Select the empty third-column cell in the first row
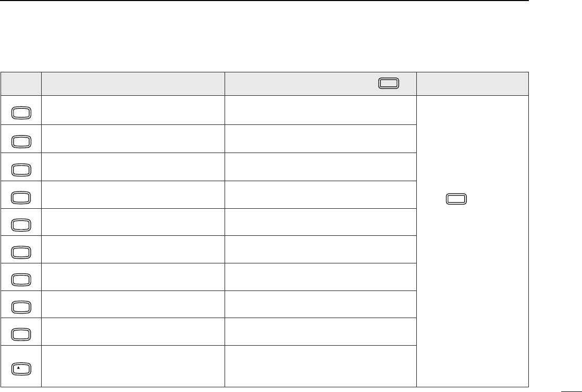Screen dimensions: 582x392 click(x=320, y=110)
